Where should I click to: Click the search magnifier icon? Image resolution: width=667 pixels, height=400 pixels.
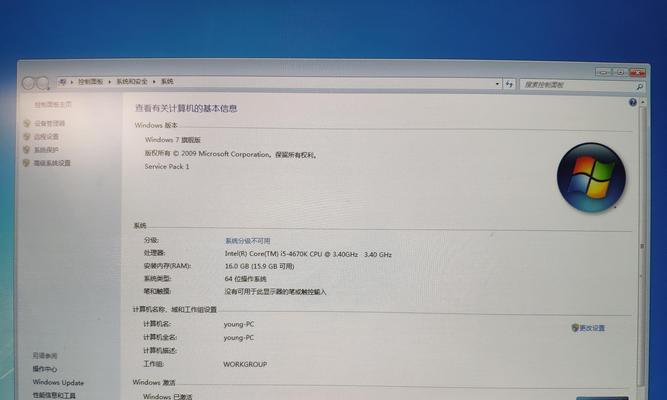(x=639, y=86)
